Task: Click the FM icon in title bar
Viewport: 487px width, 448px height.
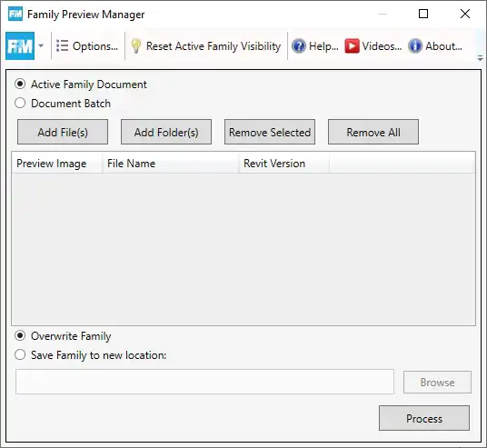Action: [x=15, y=14]
